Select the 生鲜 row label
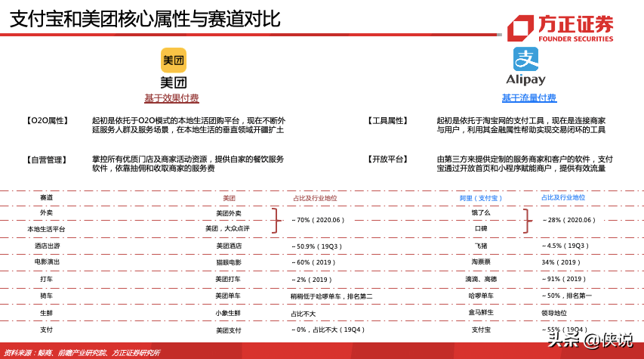Image resolution: width=644 pixels, height=359 pixels. tap(46, 313)
